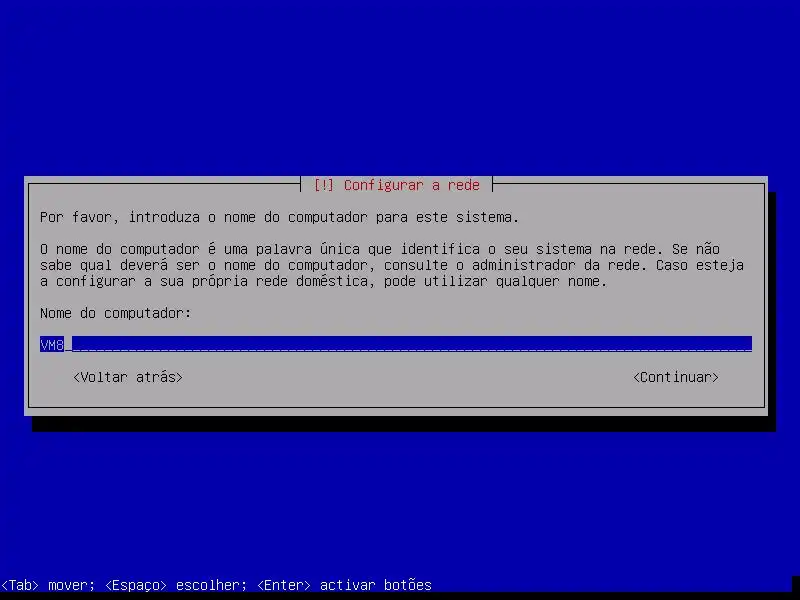Click the Tab/Espaço/Enter key hint bar
This screenshot has height=600, width=800.
(216, 585)
